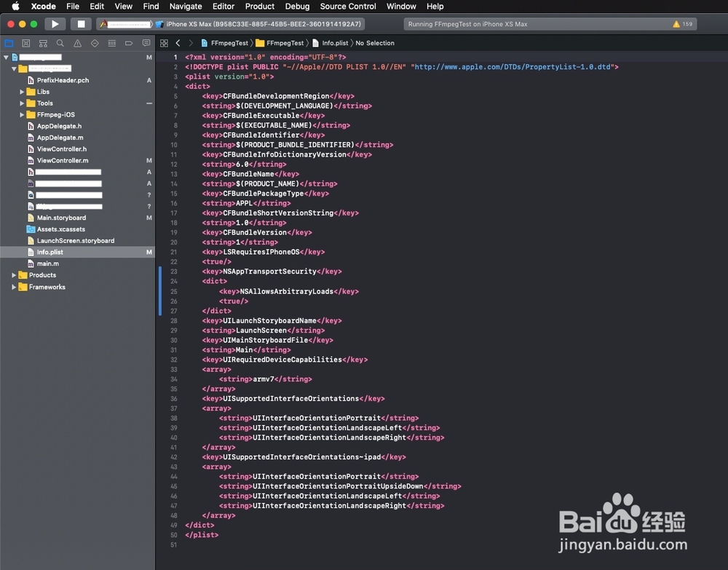
Task: Open the Breakpoint navigator icon
Action: (x=129, y=43)
